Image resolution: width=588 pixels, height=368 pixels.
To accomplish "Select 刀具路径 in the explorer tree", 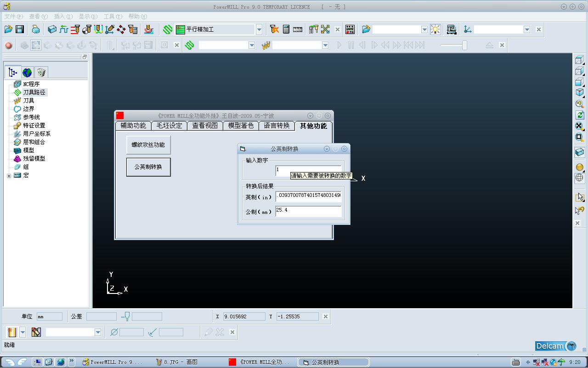I will point(34,92).
